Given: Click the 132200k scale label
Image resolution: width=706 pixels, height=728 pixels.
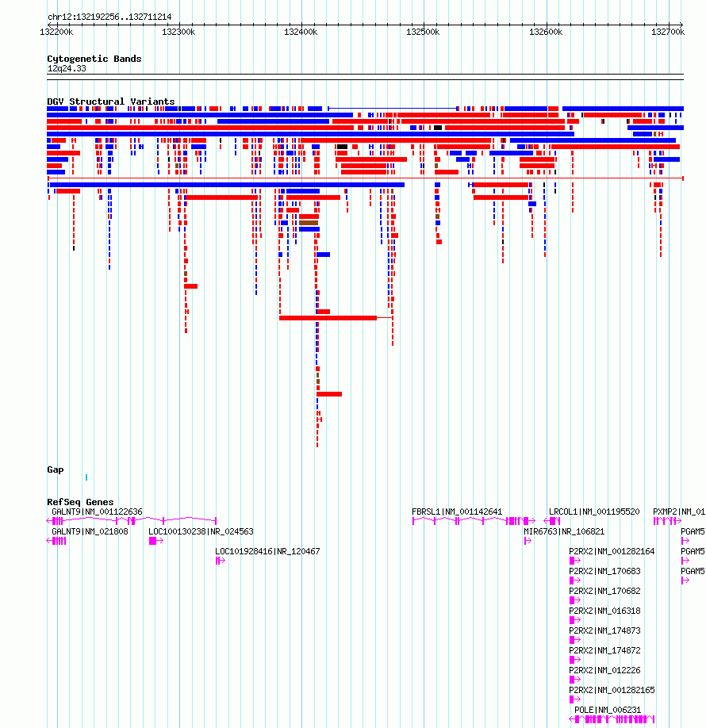Looking at the screenshot, I should (x=56, y=32).
